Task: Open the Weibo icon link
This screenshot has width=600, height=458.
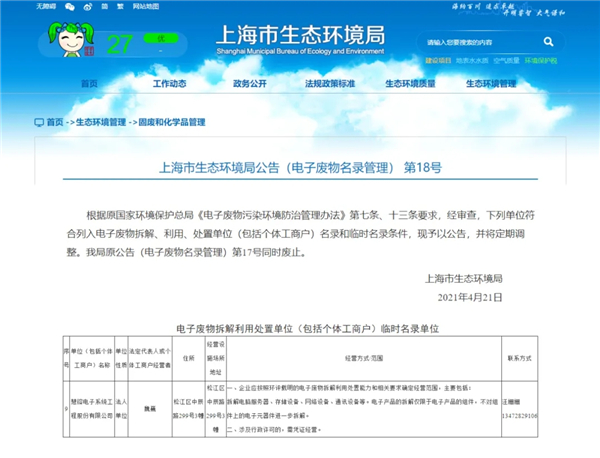Action: coord(88,7)
